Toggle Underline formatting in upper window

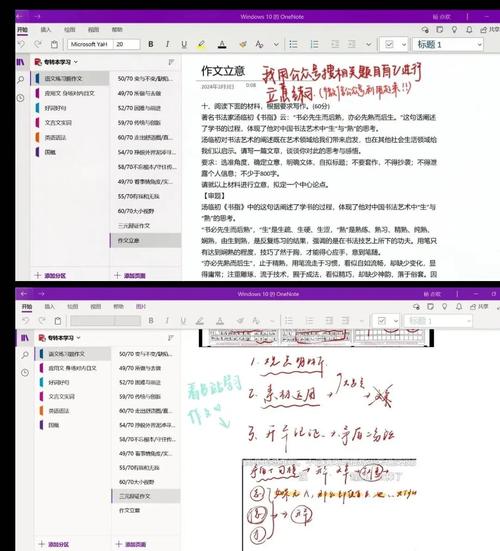click(184, 44)
